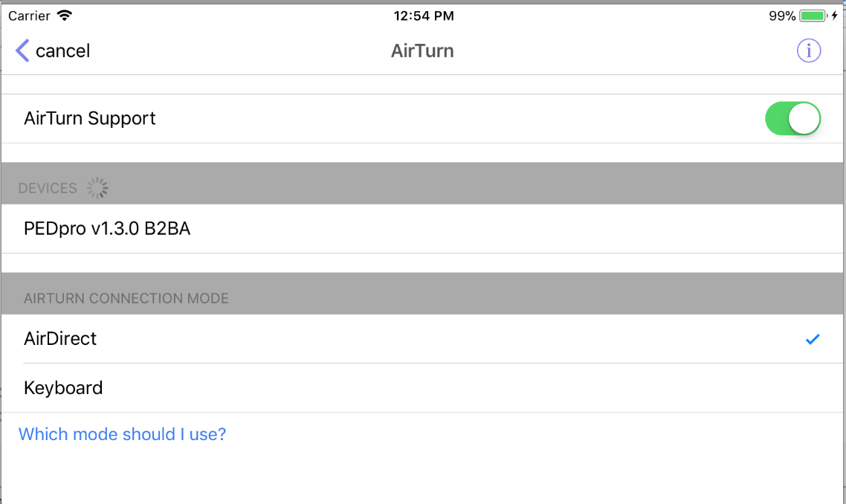The width and height of the screenshot is (846, 504).
Task: Click the AirTurn page title
Action: click(422, 51)
